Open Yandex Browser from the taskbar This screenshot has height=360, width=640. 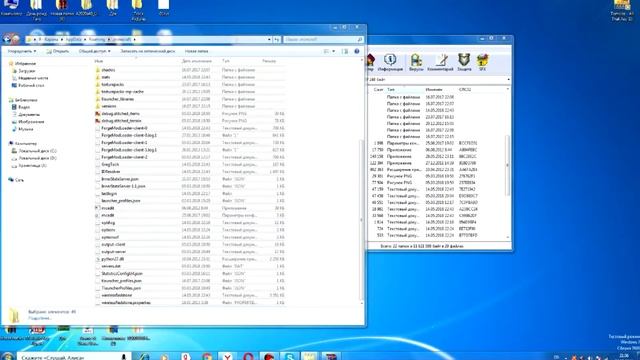pyautogui.click(x=227, y=356)
